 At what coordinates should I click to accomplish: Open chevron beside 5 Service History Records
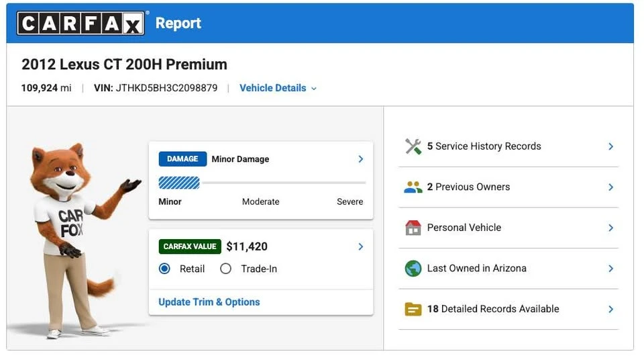(x=610, y=146)
